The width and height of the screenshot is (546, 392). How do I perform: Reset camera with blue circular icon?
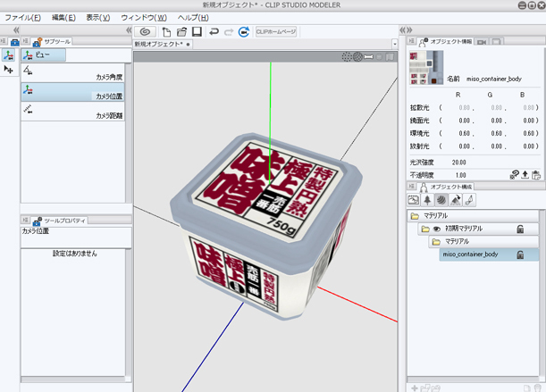244,32
